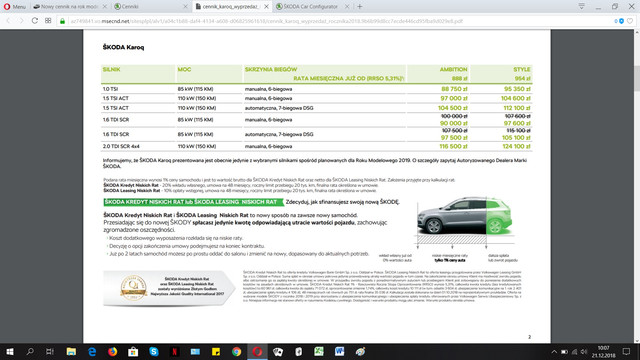Open the Windows Start menu

click(10, 351)
